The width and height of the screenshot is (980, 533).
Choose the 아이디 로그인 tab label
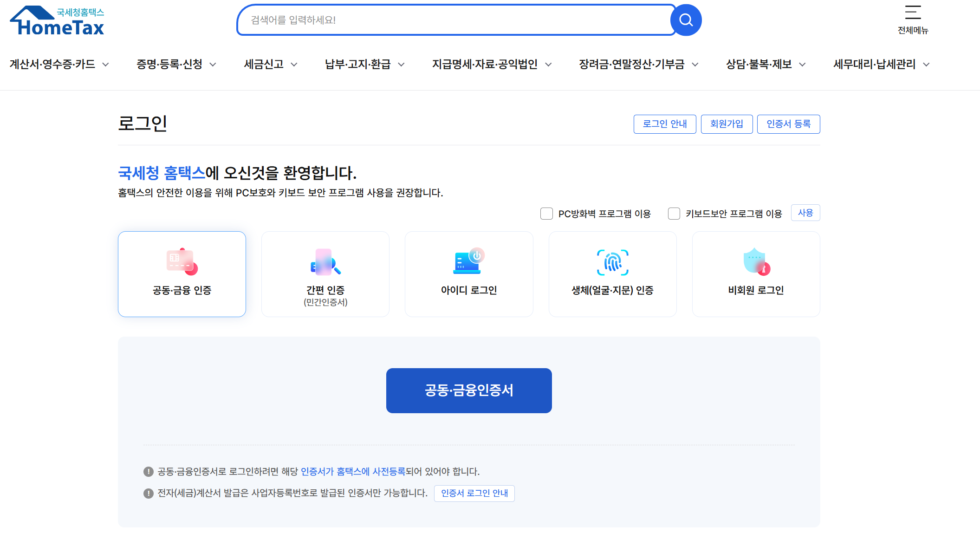(x=469, y=290)
